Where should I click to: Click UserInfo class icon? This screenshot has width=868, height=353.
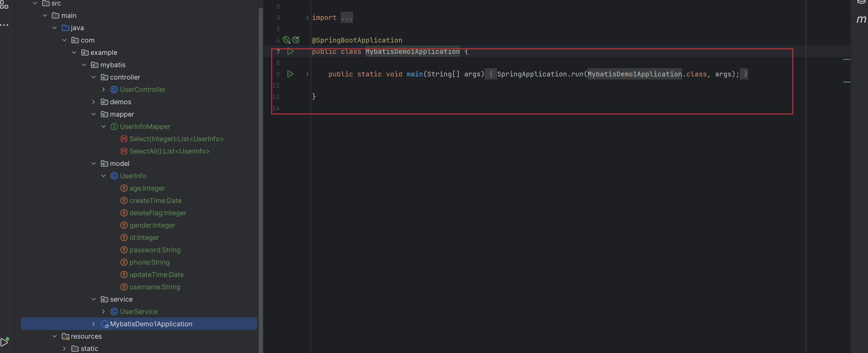114,176
